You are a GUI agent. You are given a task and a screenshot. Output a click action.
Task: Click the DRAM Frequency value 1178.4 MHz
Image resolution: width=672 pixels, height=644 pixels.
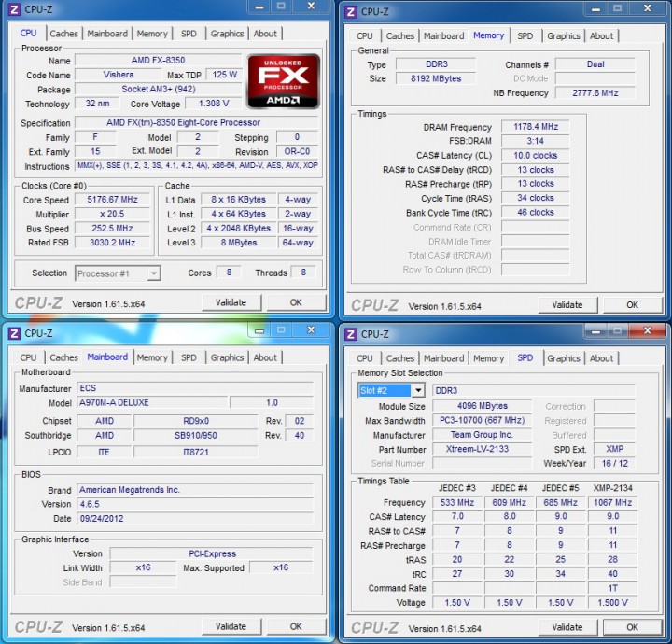(x=536, y=127)
